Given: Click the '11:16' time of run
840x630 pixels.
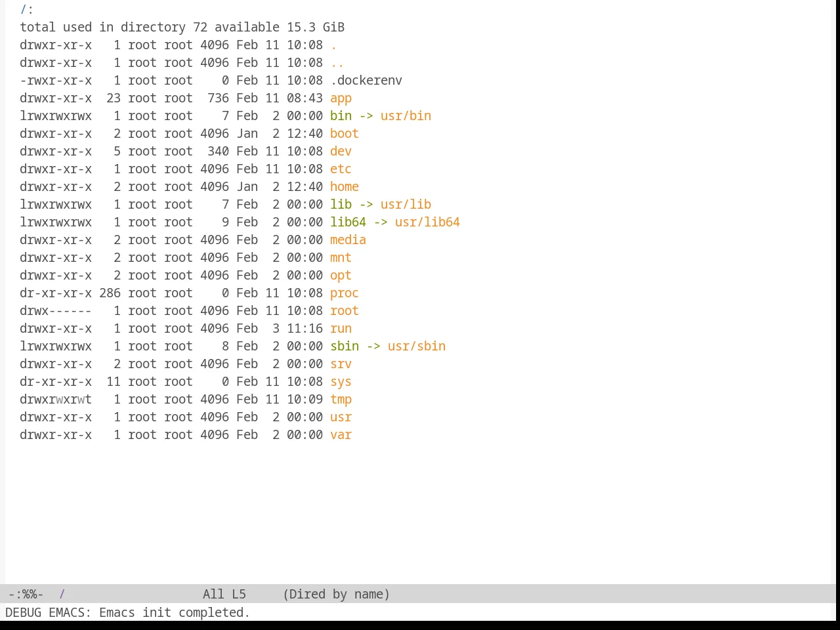Looking at the screenshot, I should pyautogui.click(x=304, y=329).
